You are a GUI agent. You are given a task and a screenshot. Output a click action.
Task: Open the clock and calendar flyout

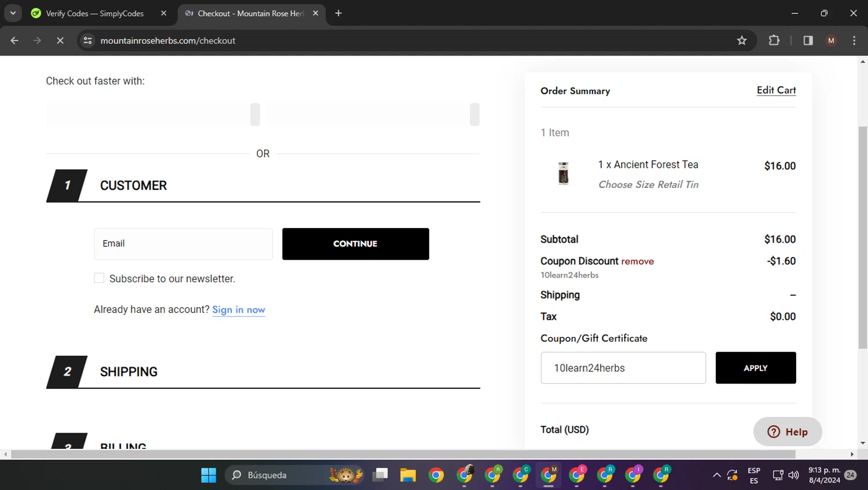pyautogui.click(x=824, y=475)
